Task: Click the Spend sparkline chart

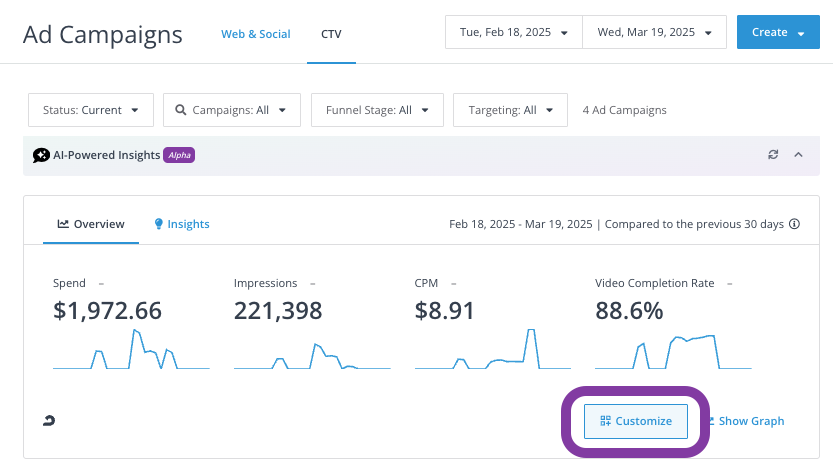Action: coord(130,350)
